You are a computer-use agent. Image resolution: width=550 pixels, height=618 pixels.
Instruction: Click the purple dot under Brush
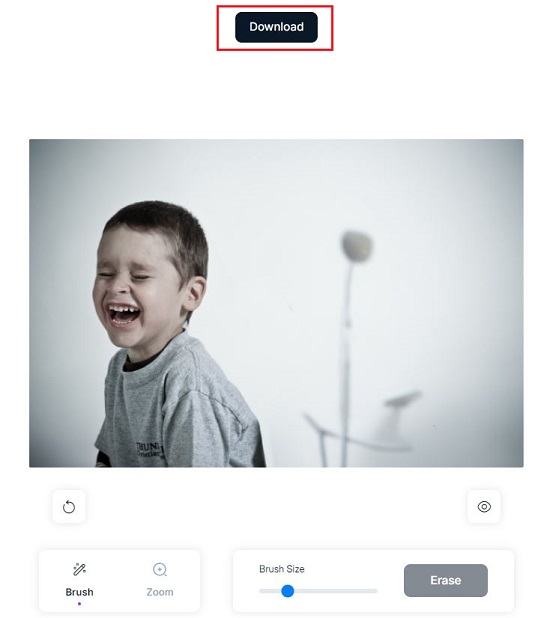pyautogui.click(x=80, y=604)
